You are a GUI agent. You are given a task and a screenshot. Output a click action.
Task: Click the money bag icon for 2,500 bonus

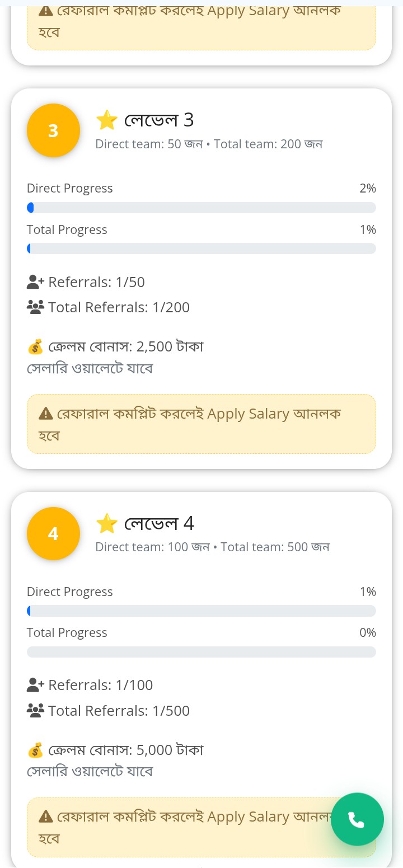(35, 347)
